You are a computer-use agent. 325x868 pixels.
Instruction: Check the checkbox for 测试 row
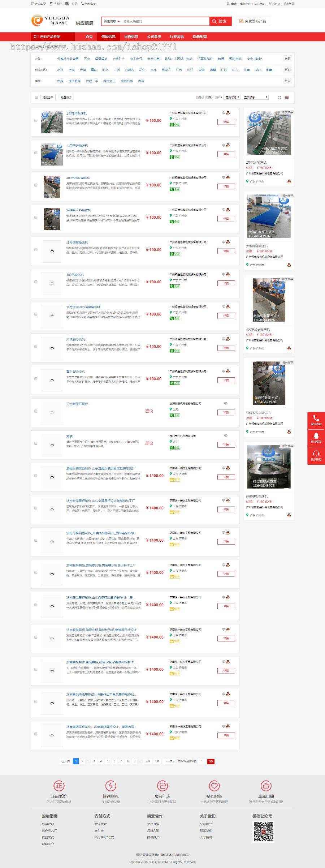[x=36, y=443]
